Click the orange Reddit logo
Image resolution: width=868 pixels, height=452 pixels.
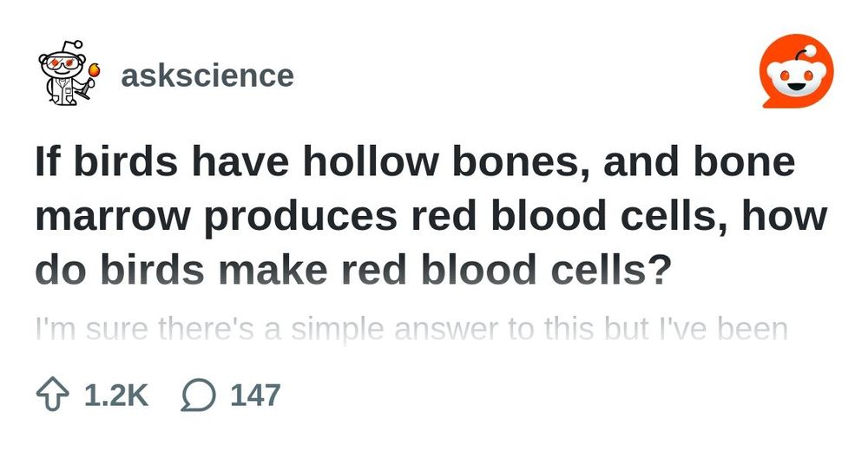[796, 76]
